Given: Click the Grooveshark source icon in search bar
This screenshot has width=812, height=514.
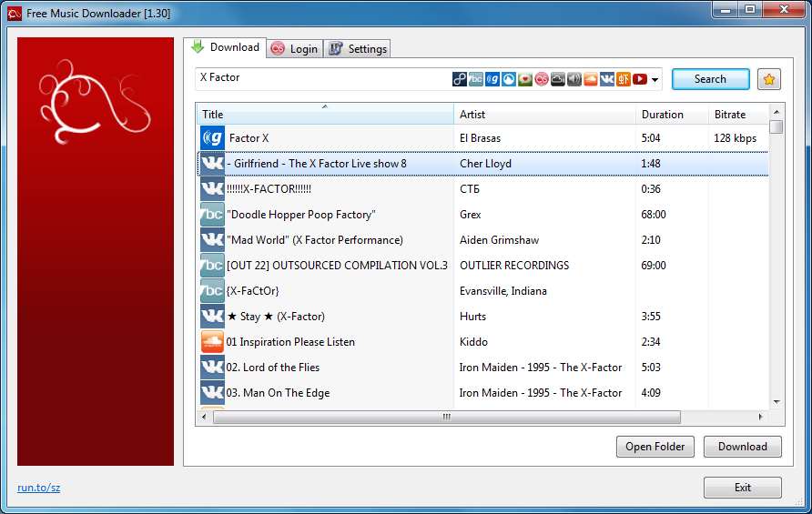Looking at the screenshot, I should point(492,79).
